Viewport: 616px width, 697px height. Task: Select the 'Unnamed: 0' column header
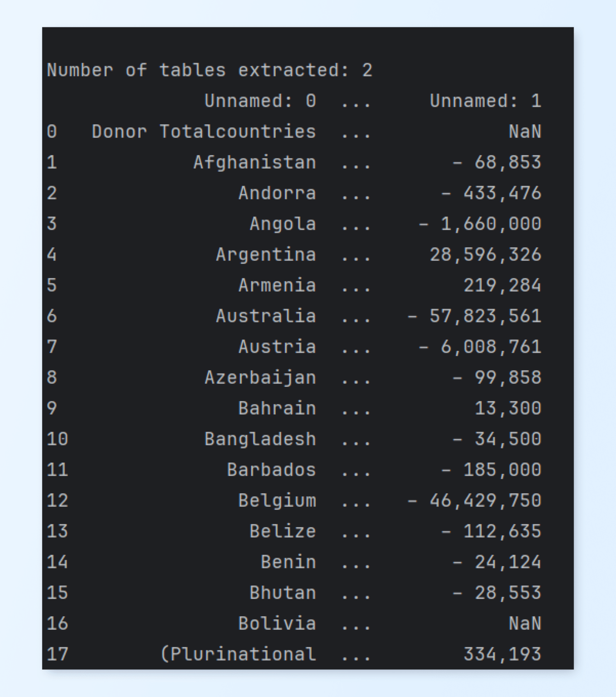[260, 101]
